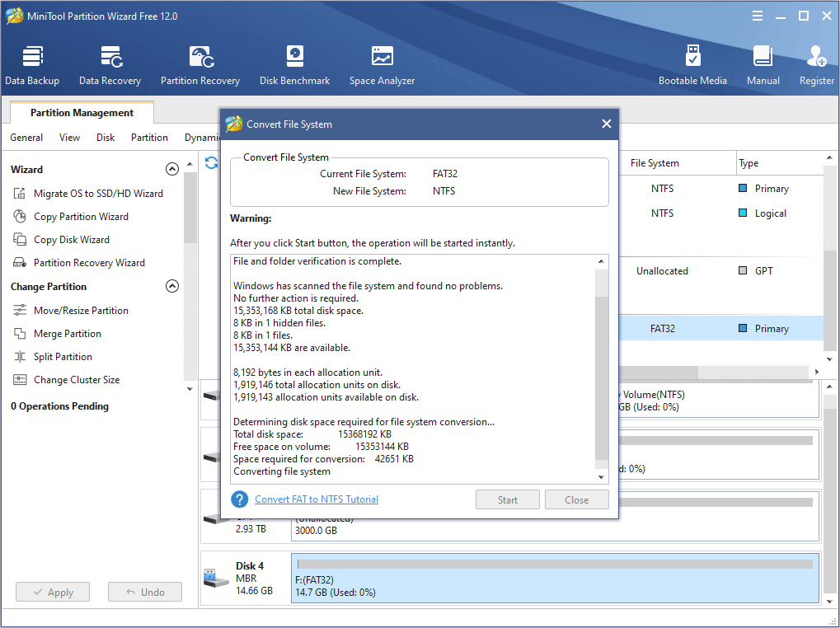Start the Copy Partition Wizard
The image size is (840, 628).
point(71,216)
